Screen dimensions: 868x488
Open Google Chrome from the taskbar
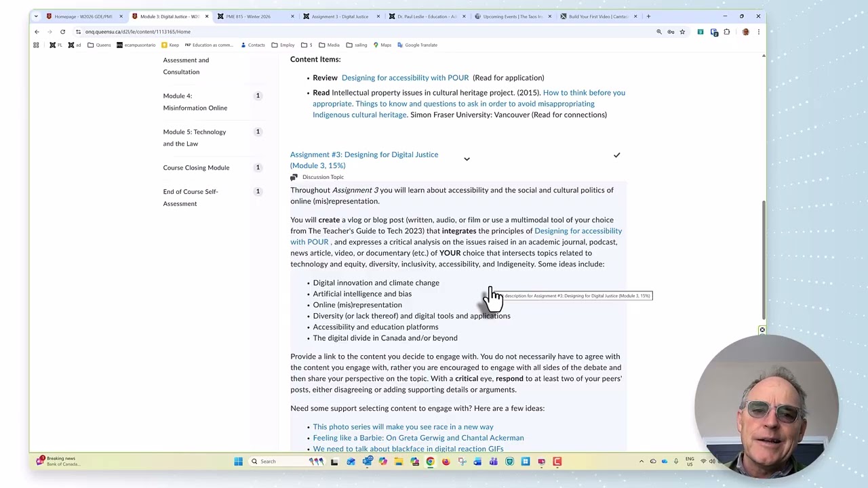[x=430, y=462]
